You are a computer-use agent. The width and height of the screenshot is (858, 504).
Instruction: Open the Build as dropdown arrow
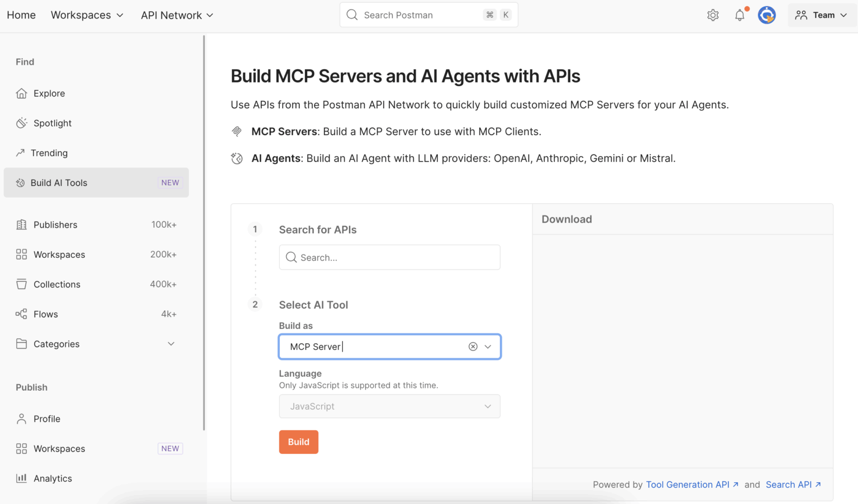[x=488, y=347]
